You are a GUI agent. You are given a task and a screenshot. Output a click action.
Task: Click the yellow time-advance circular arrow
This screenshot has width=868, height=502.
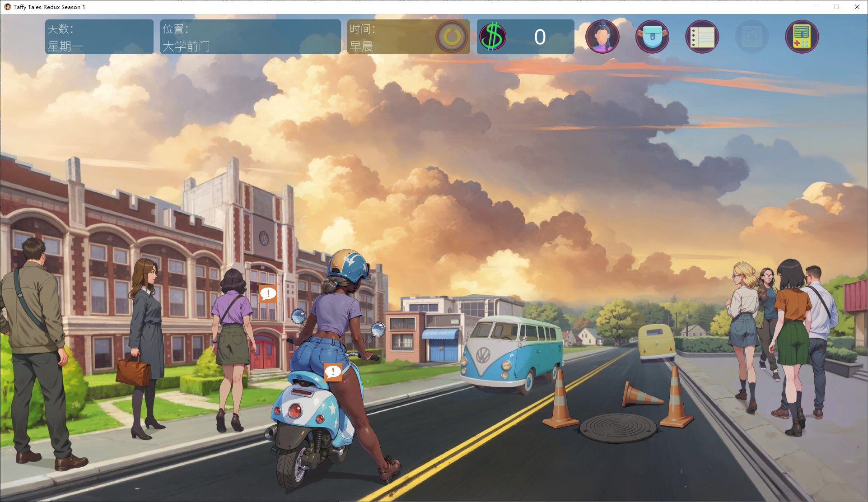(451, 37)
